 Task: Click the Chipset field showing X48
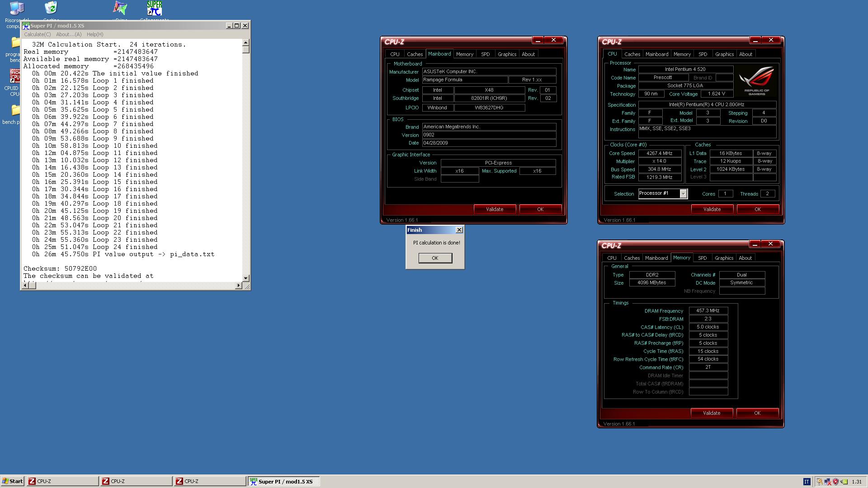tap(489, 90)
